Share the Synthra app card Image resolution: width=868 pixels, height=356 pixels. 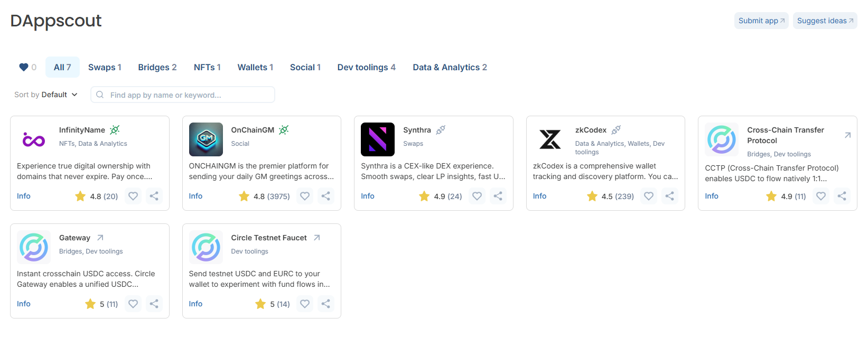pos(498,196)
